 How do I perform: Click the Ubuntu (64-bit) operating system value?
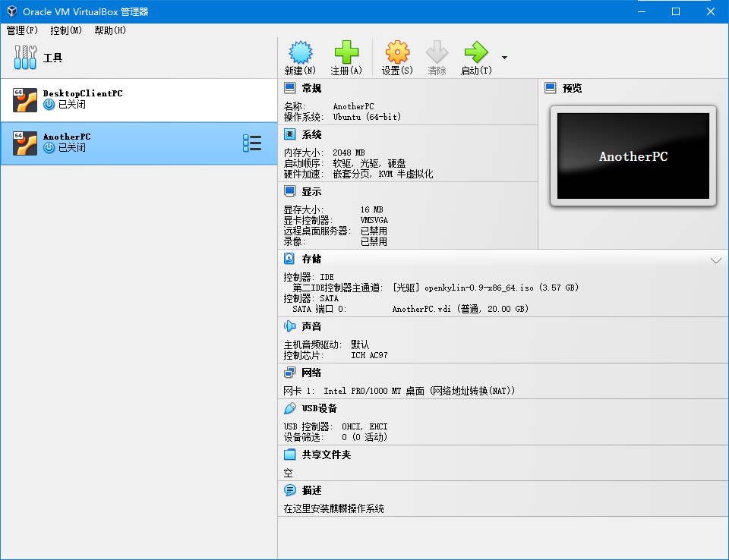pyautogui.click(x=367, y=117)
